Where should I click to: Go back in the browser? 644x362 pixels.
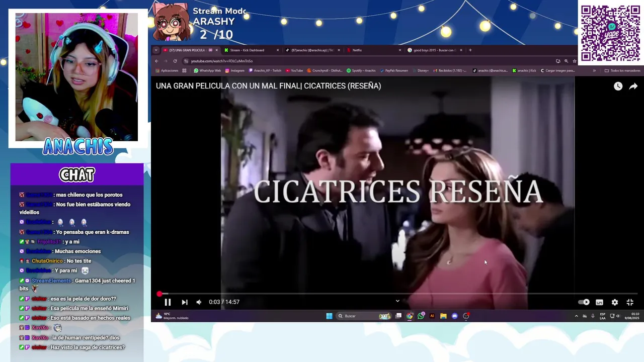pyautogui.click(x=156, y=61)
